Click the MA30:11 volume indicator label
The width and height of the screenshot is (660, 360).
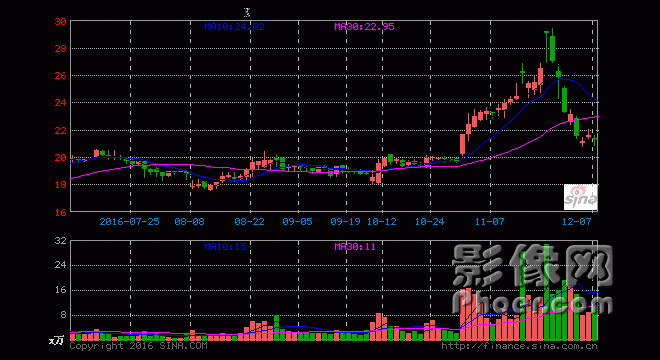(x=355, y=246)
